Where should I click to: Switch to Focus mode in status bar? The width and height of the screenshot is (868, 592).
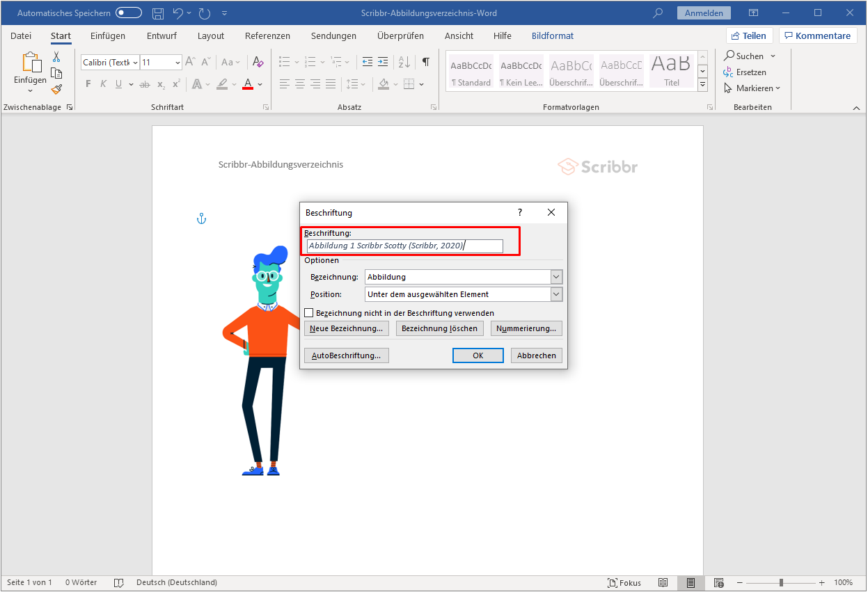(x=624, y=582)
